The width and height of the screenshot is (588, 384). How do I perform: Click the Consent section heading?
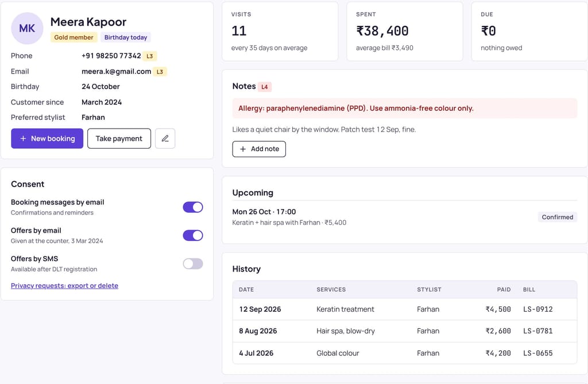(x=28, y=184)
